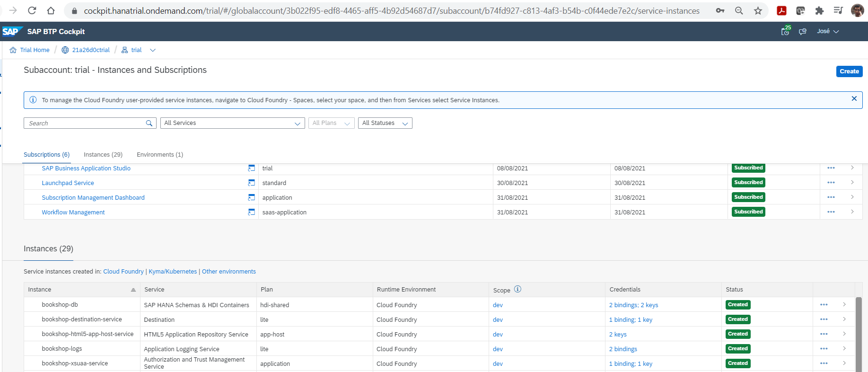Open saved passwords key icon
This screenshot has width=868, height=372.
pyautogui.click(x=720, y=10)
